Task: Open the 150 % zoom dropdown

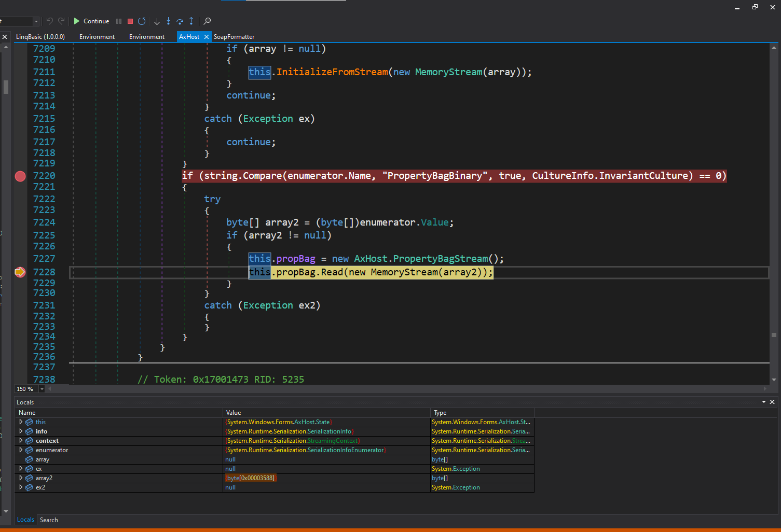Action: point(42,389)
